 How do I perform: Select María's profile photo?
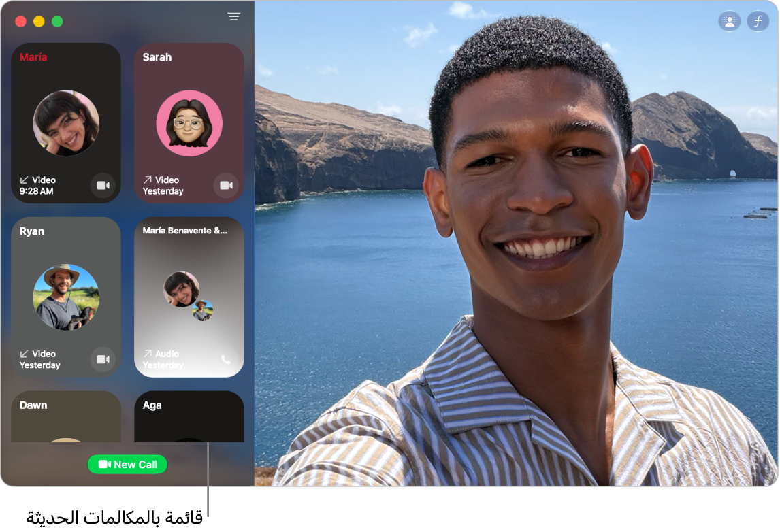point(66,123)
